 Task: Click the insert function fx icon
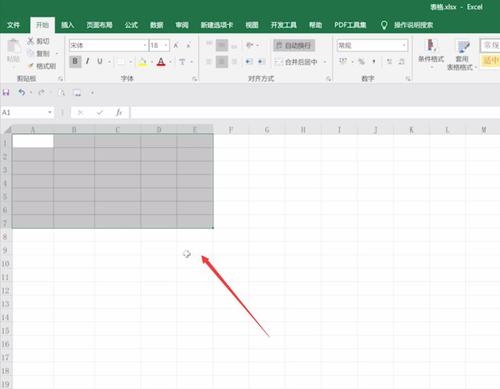pyautogui.click(x=119, y=113)
